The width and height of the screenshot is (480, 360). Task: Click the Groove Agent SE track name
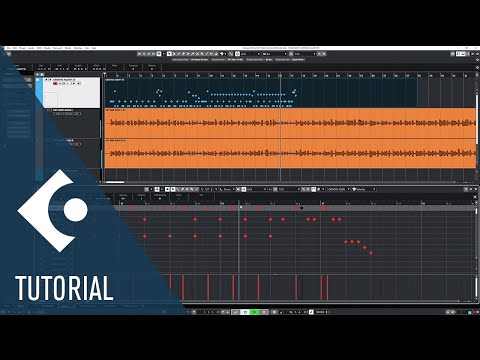click(64, 80)
